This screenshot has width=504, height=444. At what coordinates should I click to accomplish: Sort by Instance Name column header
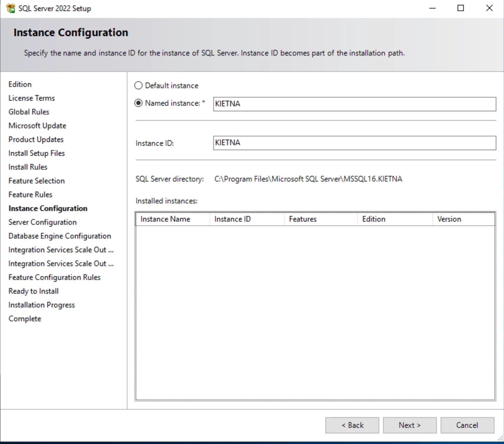173,219
